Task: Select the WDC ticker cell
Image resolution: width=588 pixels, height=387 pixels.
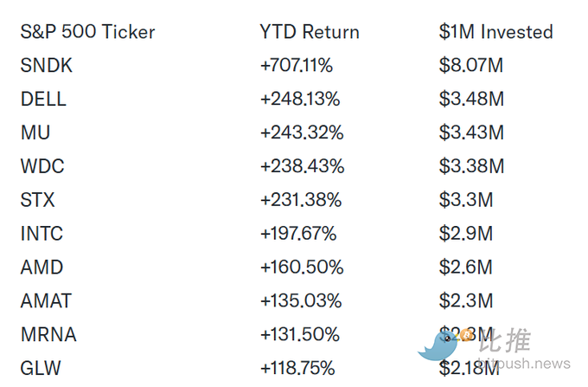Action: pyautogui.click(x=42, y=166)
